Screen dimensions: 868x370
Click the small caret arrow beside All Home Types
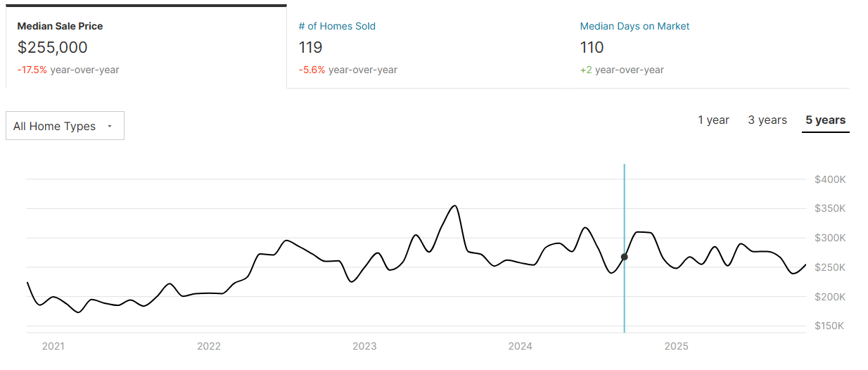coord(110,127)
